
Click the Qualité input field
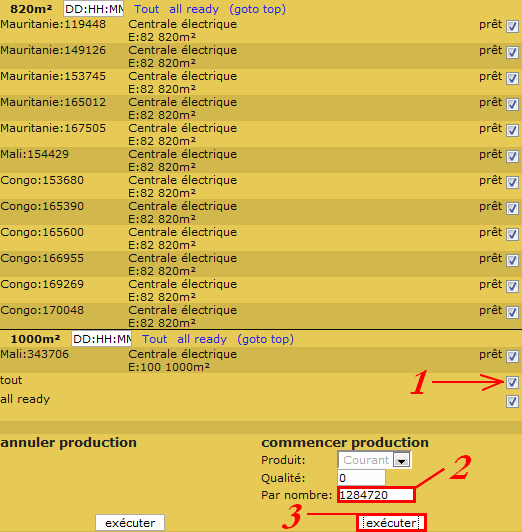tap(362, 478)
